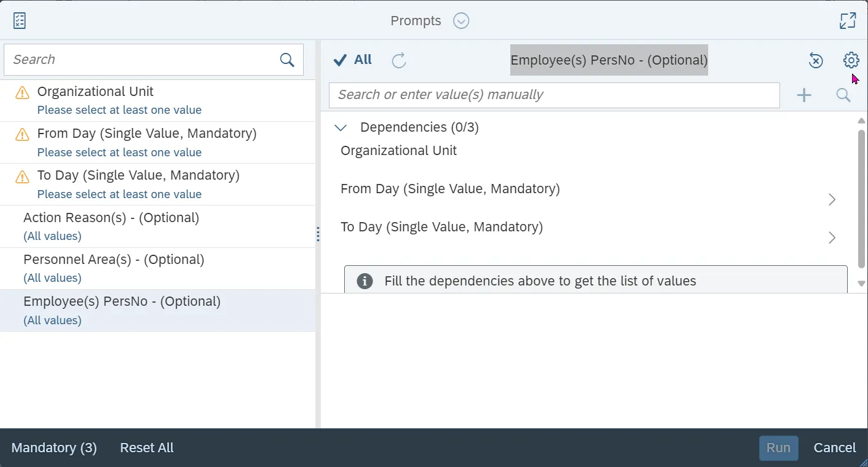Collapse the Dependencies (0/3) section
The width and height of the screenshot is (868, 467).
coord(341,127)
